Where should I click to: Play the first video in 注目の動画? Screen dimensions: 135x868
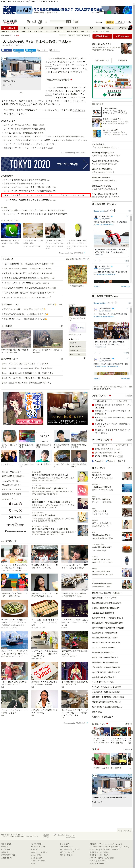16,339
